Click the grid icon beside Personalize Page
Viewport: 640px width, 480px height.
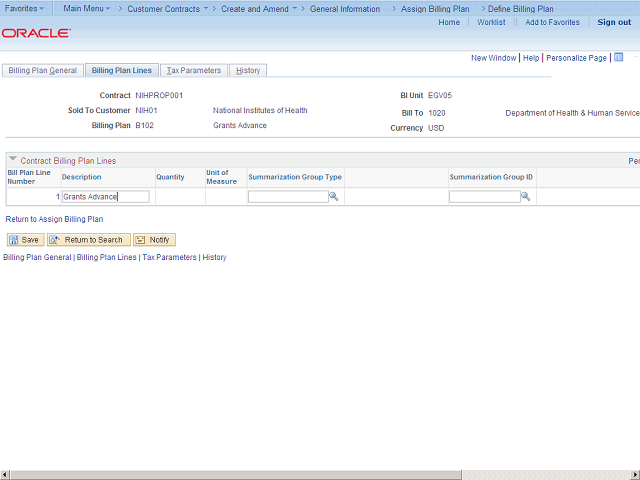[618, 58]
